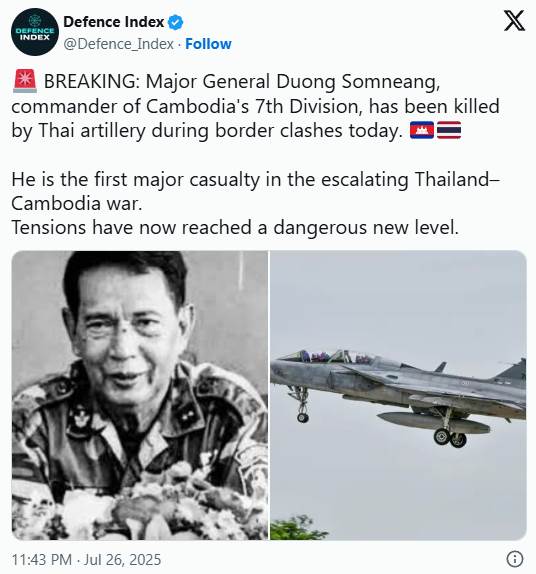Click the Thailand flag emoji
Image resolution: width=536 pixels, height=574 pixels.
(x=449, y=130)
